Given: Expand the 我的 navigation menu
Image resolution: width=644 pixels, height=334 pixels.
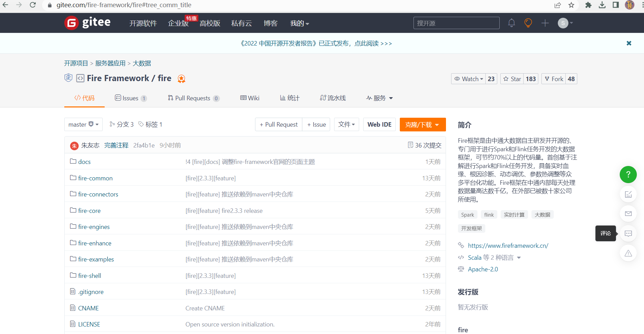Looking at the screenshot, I should 299,23.
